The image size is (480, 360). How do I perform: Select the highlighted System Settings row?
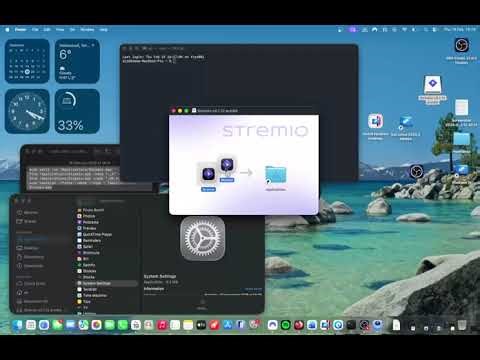(x=107, y=283)
